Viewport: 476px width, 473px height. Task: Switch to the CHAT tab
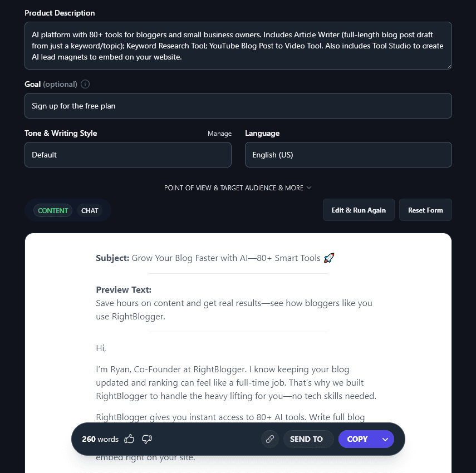(x=90, y=210)
